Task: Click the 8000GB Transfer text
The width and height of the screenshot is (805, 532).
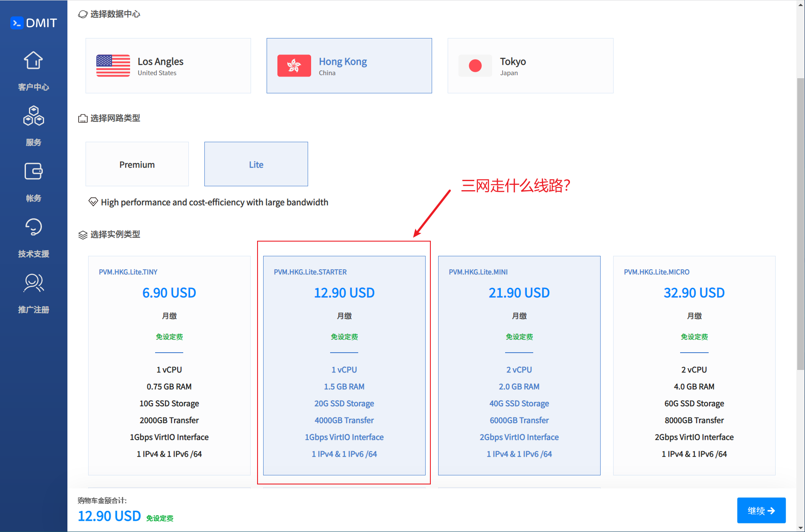Action: click(694, 420)
